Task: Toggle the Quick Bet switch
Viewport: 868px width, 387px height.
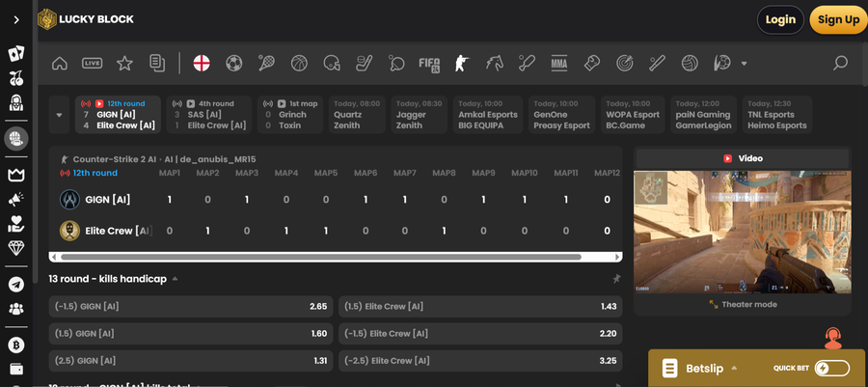Action: 831,368
